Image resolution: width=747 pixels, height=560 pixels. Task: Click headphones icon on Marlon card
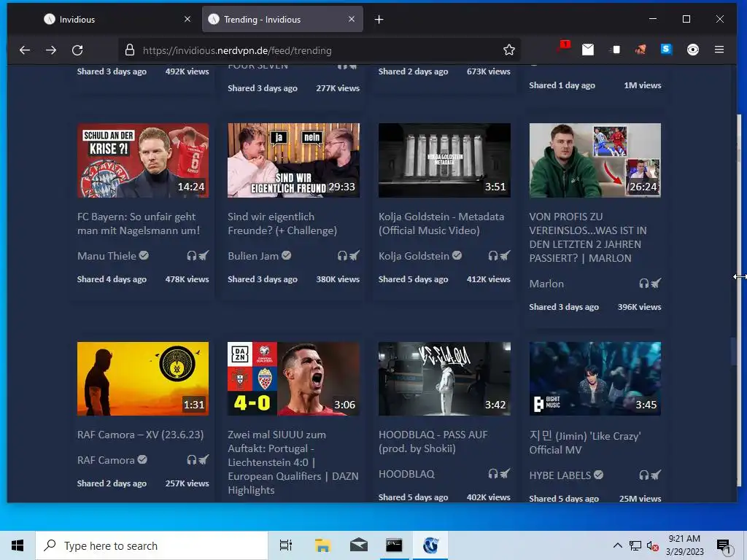pyautogui.click(x=644, y=284)
